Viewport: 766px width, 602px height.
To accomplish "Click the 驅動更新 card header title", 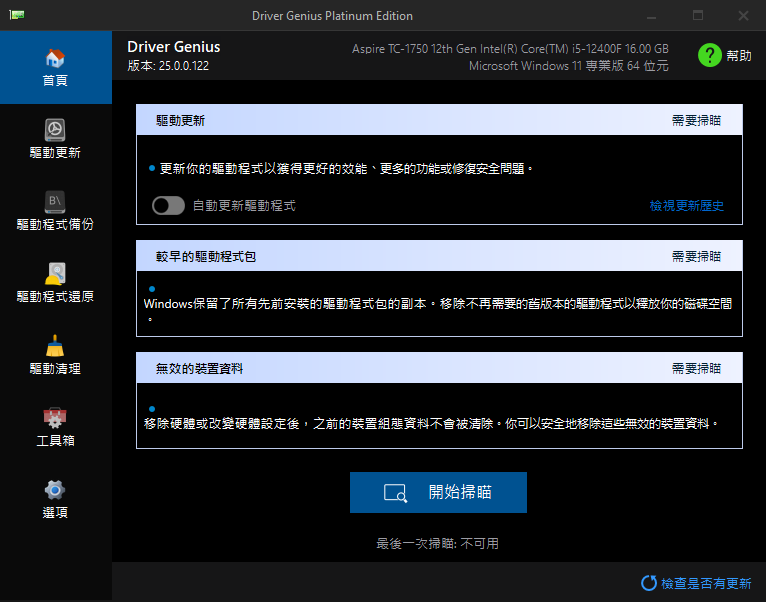I will coord(180,121).
